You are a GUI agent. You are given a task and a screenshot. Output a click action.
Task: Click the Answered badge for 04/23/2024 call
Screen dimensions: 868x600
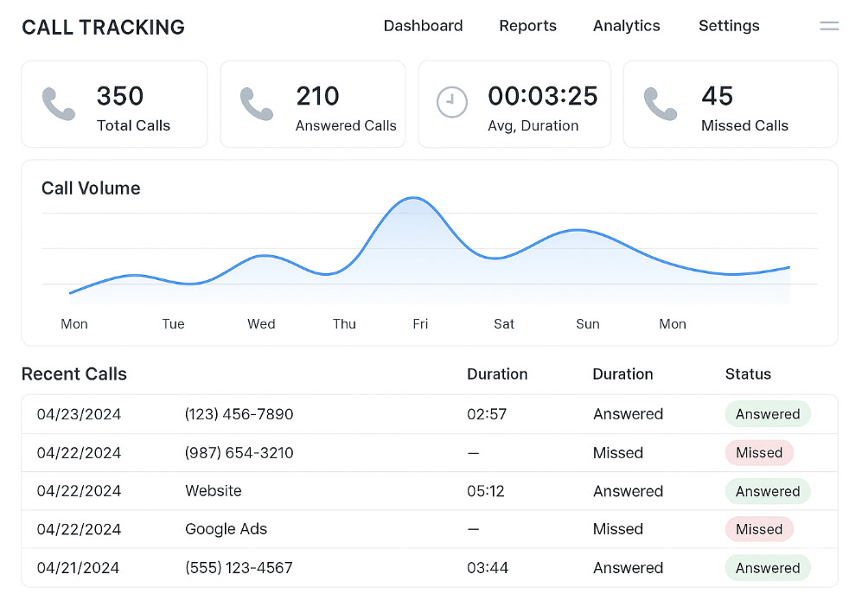[767, 414]
